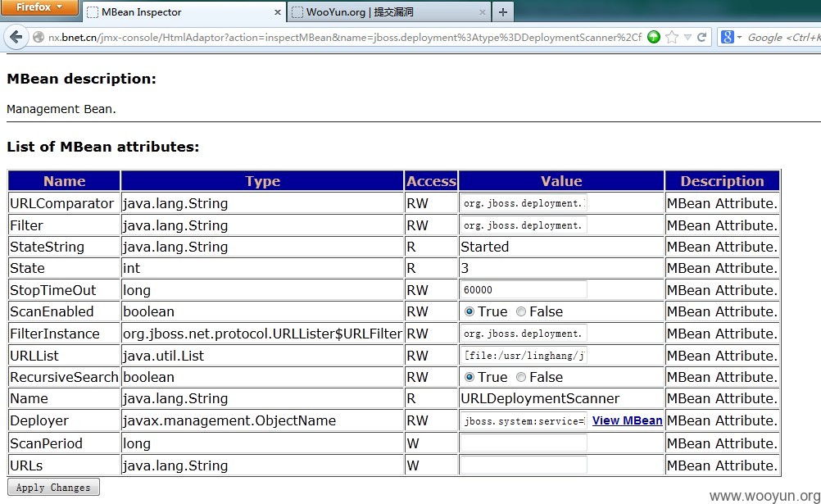This screenshot has height=504, width=821.
Task: Click the URLs empty value field
Action: (x=524, y=465)
